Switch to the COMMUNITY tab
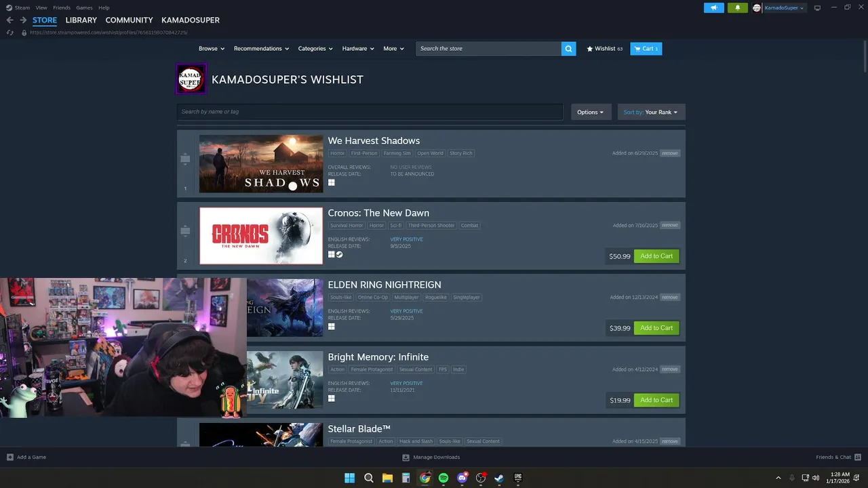Screen dimensions: 868x488 (129, 20)
